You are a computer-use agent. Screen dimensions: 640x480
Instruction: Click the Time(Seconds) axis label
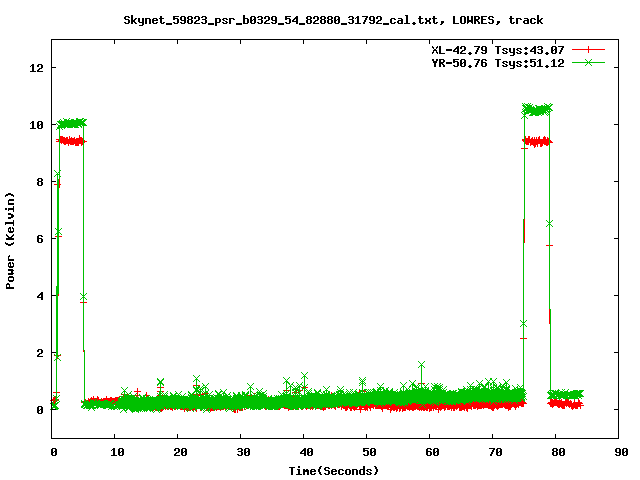point(333,471)
